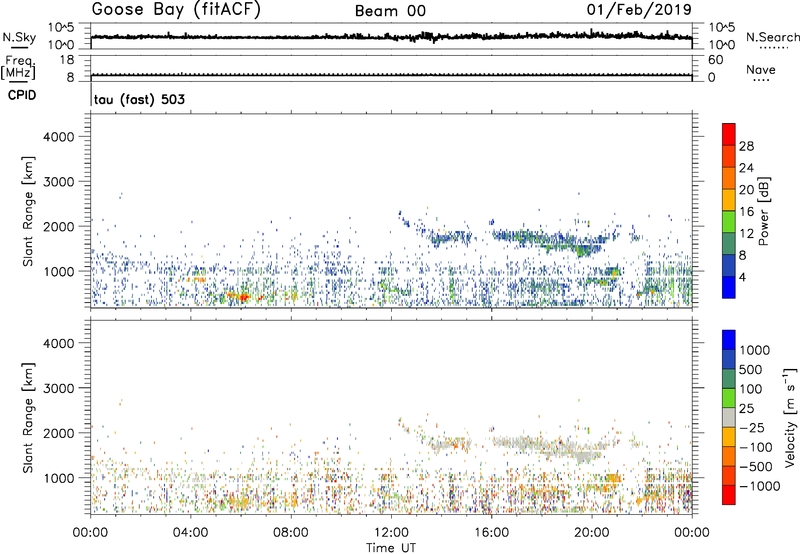Click the "Slant Range [km]" label of the power panel
The height and width of the screenshot is (554, 800).
(x=28, y=211)
